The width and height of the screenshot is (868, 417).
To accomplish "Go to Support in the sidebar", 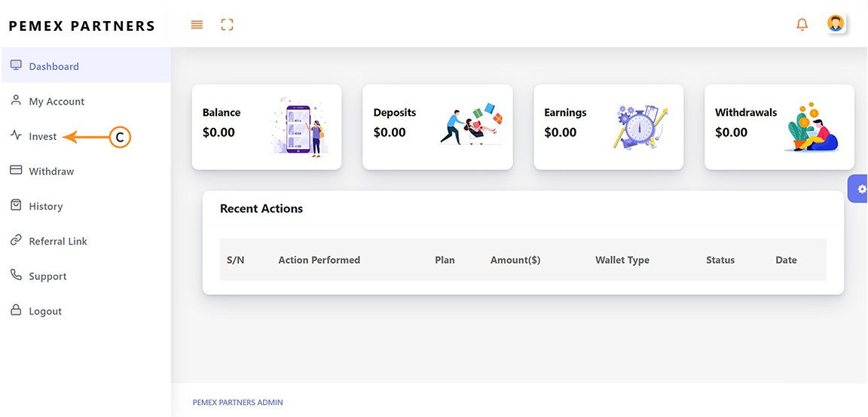I will click(x=47, y=276).
